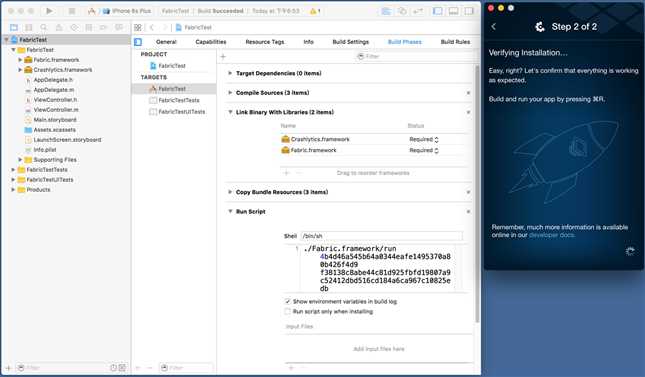Collapse Link Binary With Libraries section

tap(230, 112)
